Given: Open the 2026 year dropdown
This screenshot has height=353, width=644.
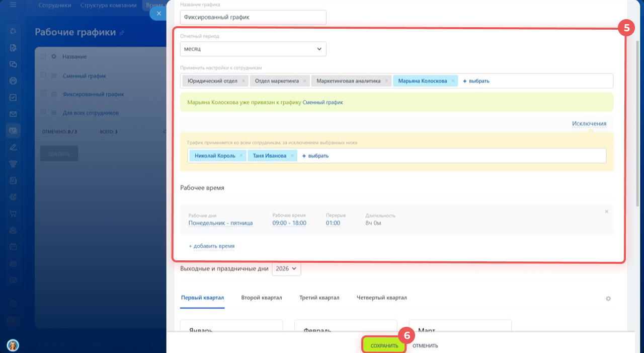Looking at the screenshot, I should pyautogui.click(x=286, y=269).
